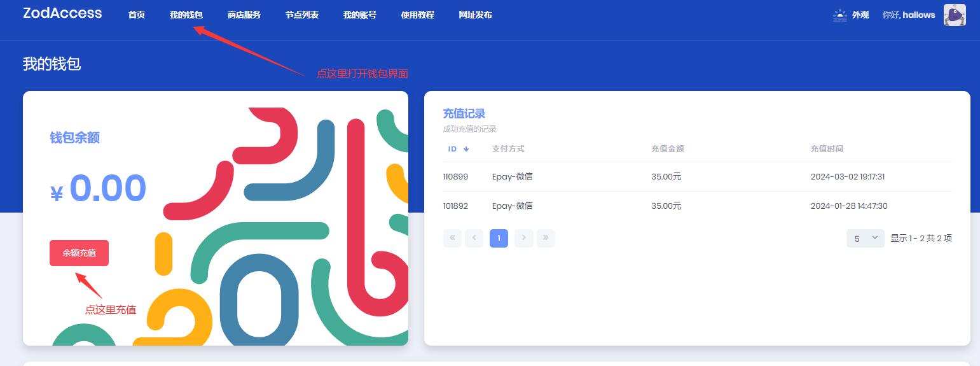This screenshot has width=980, height=366.
Task: Open 节点列表 page
Action: [x=301, y=15]
